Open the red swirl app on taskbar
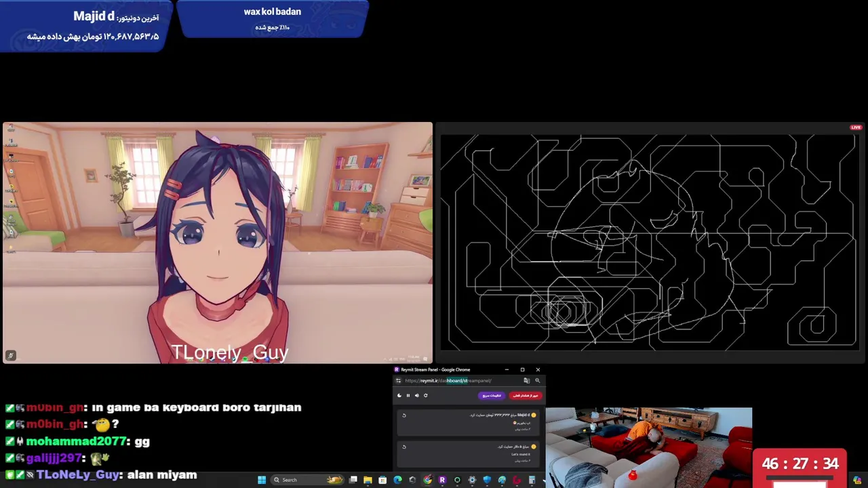The image size is (868, 488). 517,480
